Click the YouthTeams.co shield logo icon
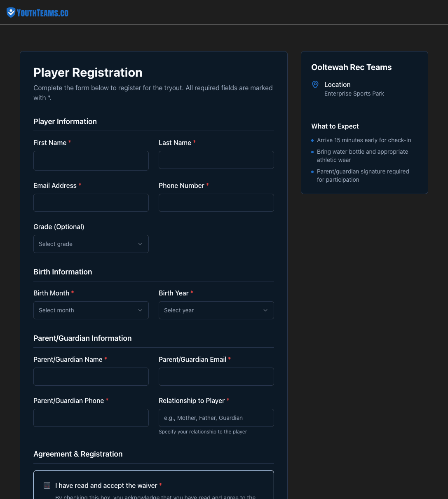Viewport: 448px width, 499px height. 10,12
